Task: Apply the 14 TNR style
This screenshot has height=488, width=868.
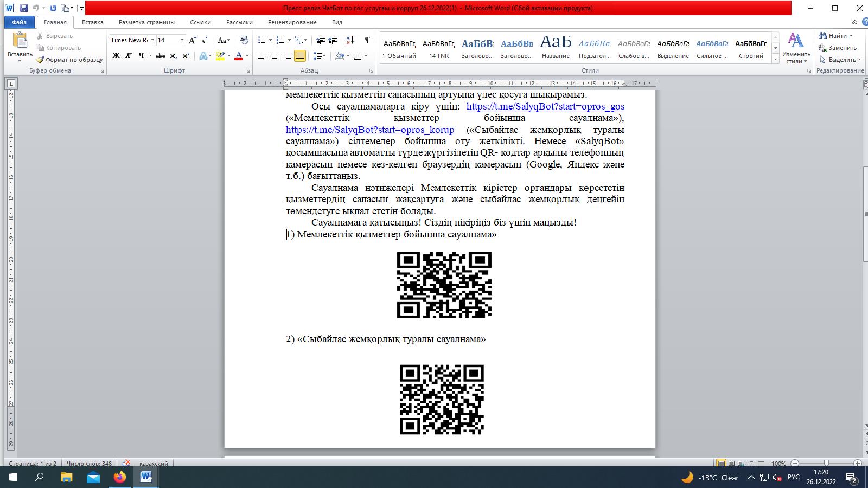Action: coord(439,49)
